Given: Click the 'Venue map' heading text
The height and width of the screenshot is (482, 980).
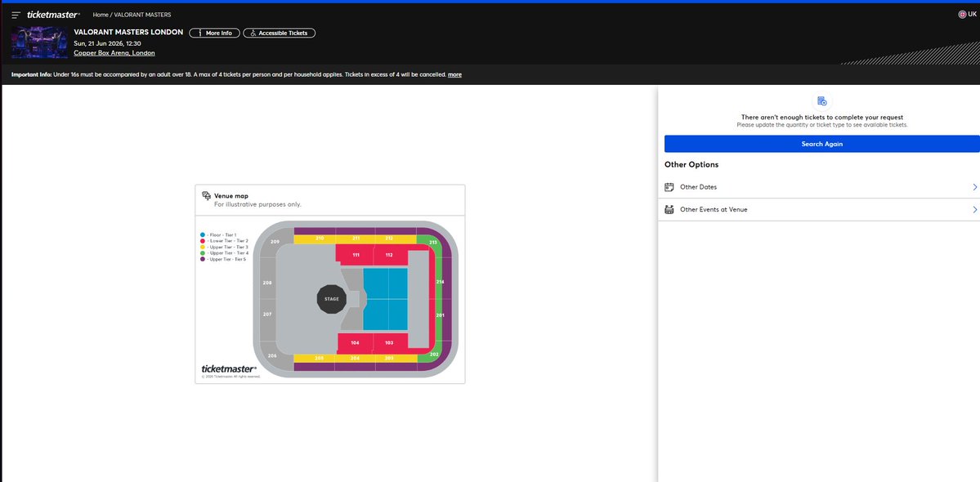Looking at the screenshot, I should coord(231,196).
